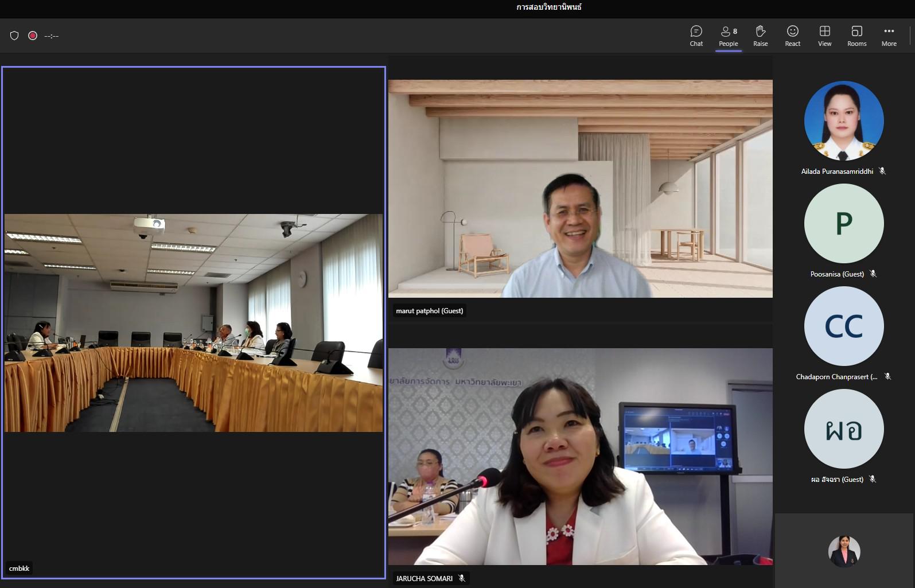Select marut patphol's video tile
This screenshot has height=588, width=915.
pos(580,188)
